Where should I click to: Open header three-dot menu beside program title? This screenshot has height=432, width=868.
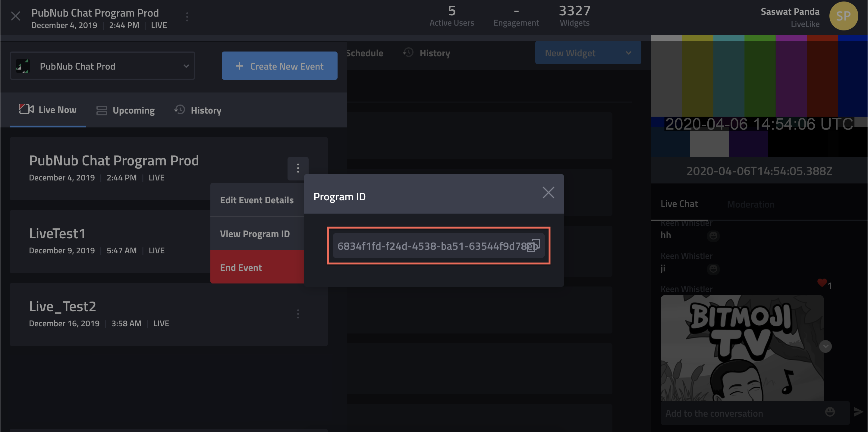pos(187,17)
